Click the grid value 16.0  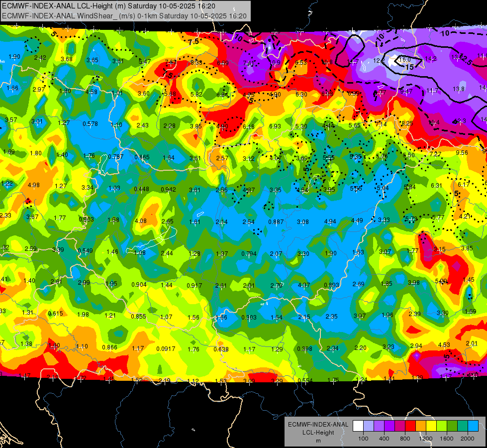[x=405, y=59]
